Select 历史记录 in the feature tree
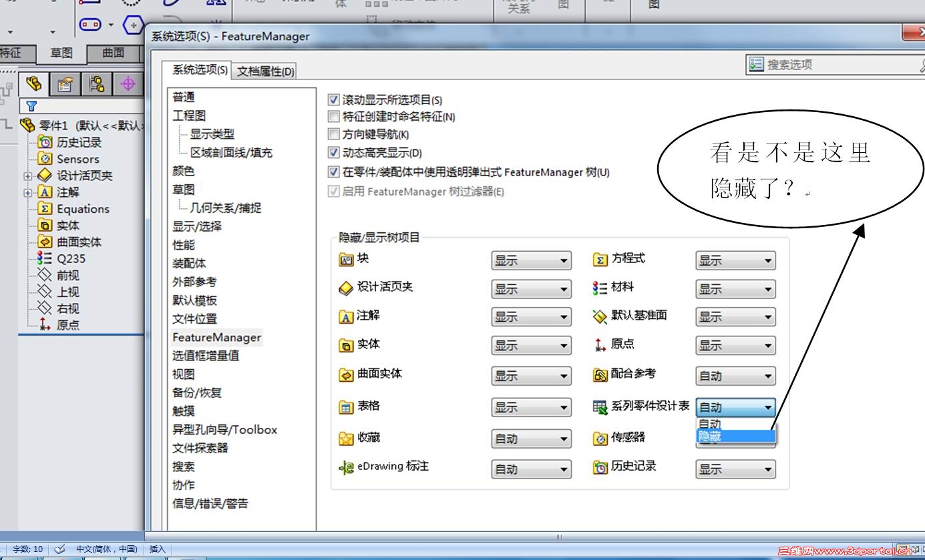The width and height of the screenshot is (925, 560). [69, 142]
